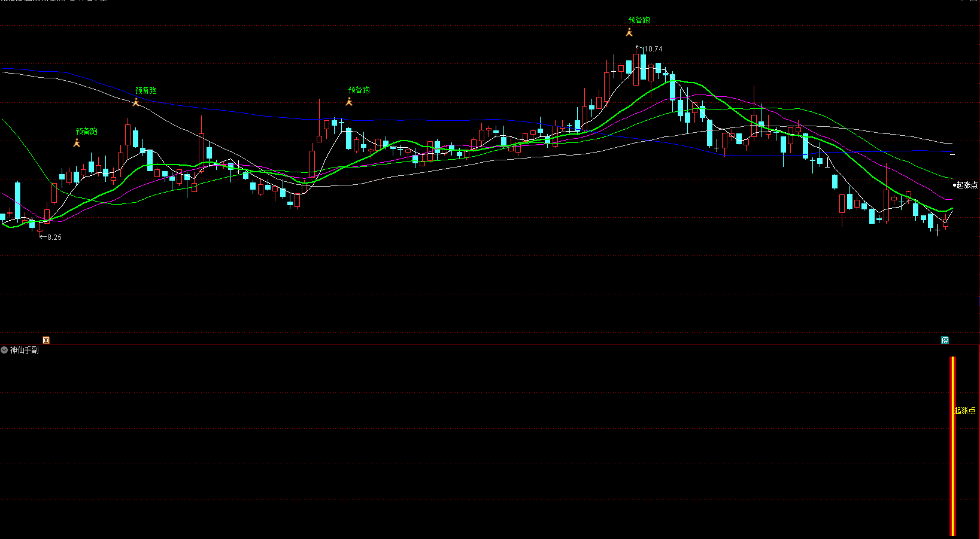Expand the 神仙手副 indicator dropdown arrow

click(4, 350)
